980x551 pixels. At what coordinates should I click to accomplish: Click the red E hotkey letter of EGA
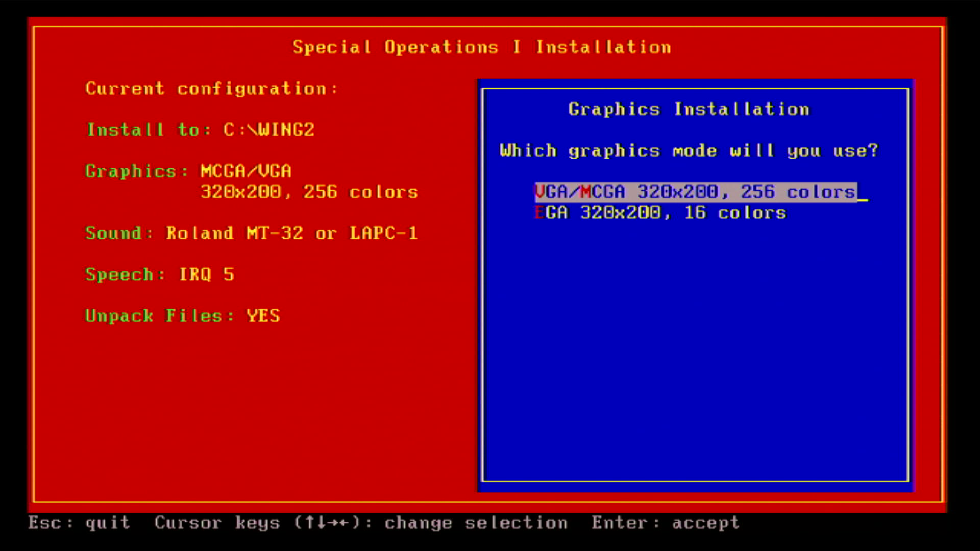tap(540, 213)
